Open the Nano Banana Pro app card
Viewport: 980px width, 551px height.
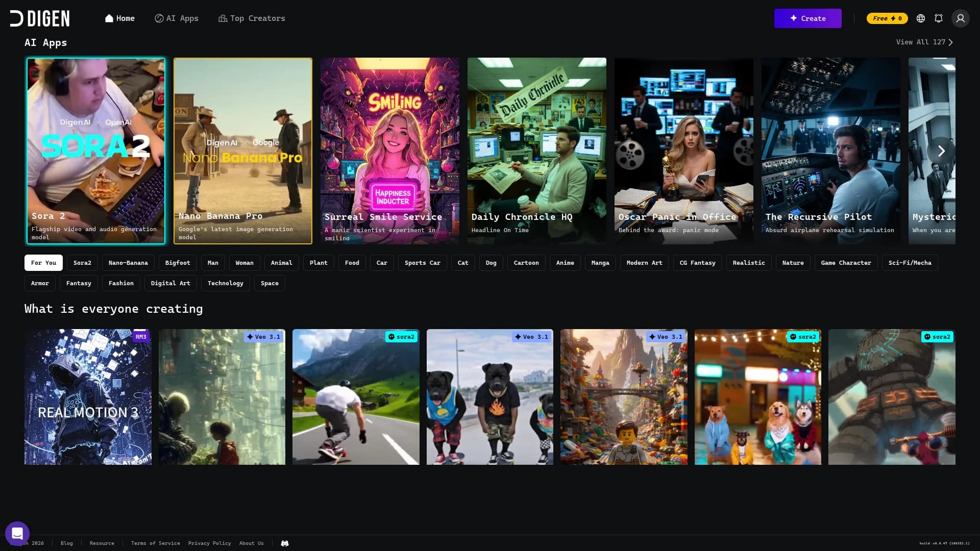tap(243, 151)
